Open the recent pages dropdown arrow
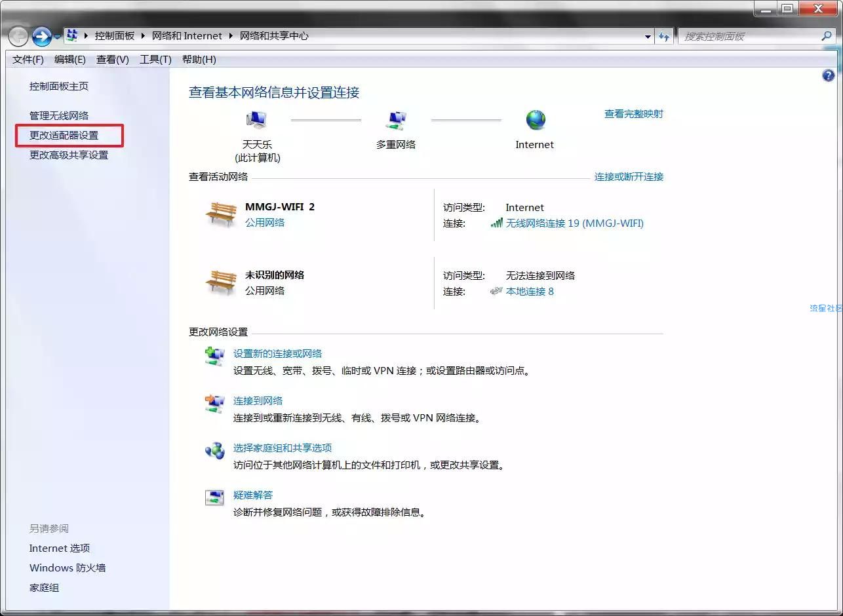843x616 pixels. coord(58,37)
